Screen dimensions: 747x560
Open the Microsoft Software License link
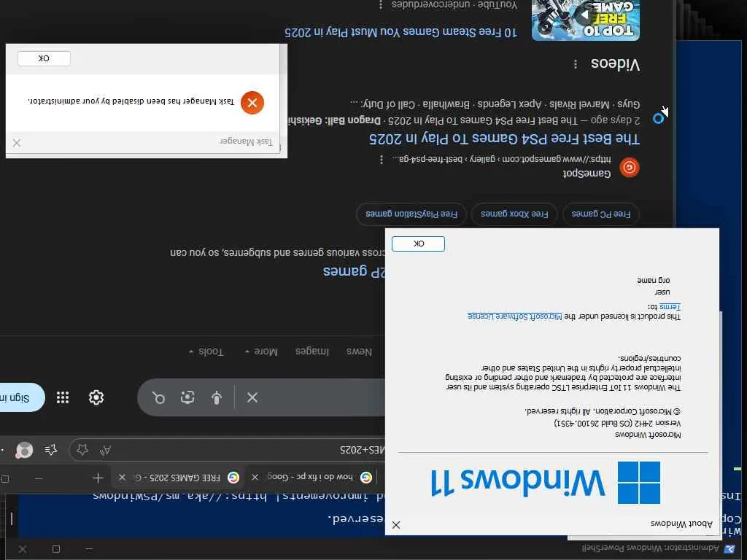tap(514, 316)
